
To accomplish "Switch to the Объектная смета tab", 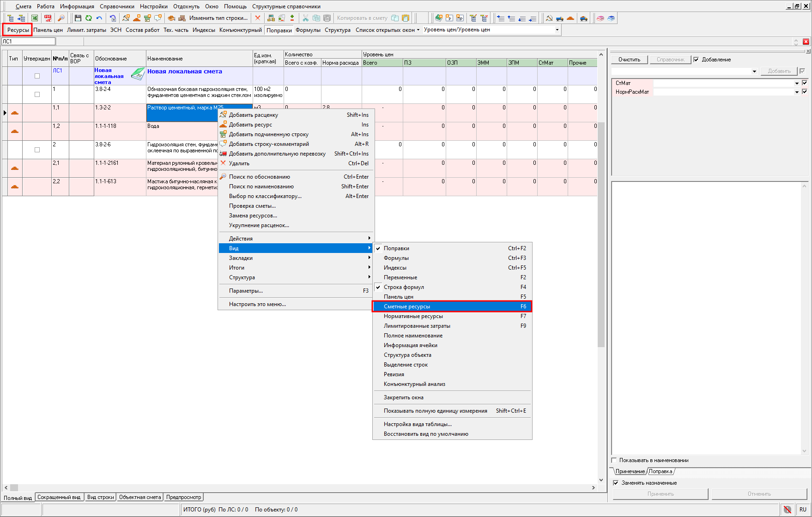I will coord(140,497).
